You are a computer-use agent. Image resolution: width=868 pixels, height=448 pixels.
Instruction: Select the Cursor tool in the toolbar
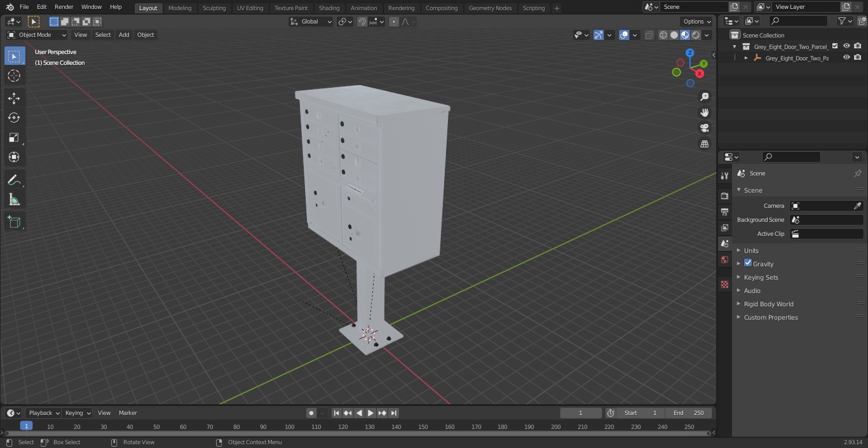14,76
